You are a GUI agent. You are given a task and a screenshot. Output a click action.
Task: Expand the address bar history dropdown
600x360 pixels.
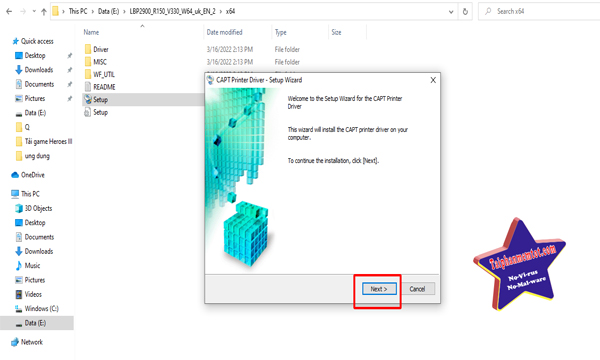tap(451, 12)
